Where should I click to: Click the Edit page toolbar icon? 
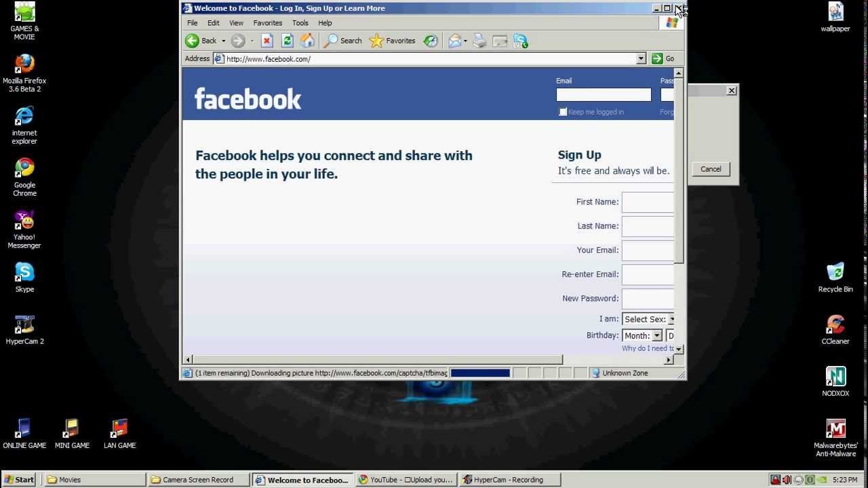(500, 41)
